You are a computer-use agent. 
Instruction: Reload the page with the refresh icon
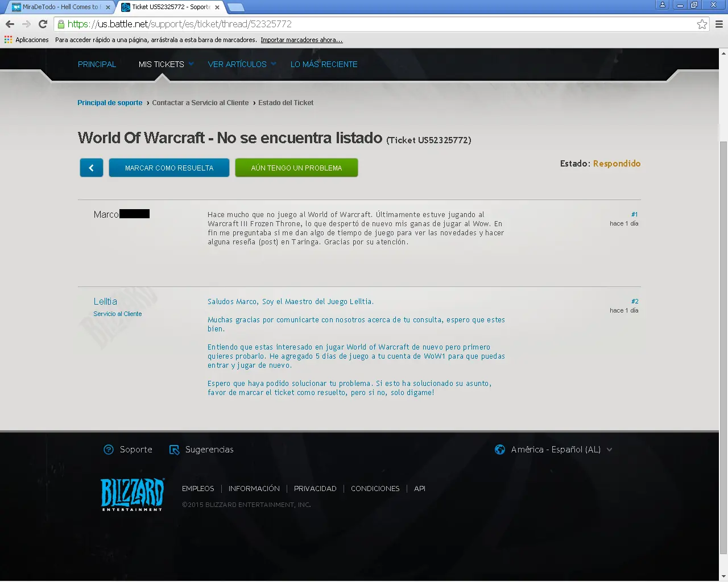(x=43, y=24)
